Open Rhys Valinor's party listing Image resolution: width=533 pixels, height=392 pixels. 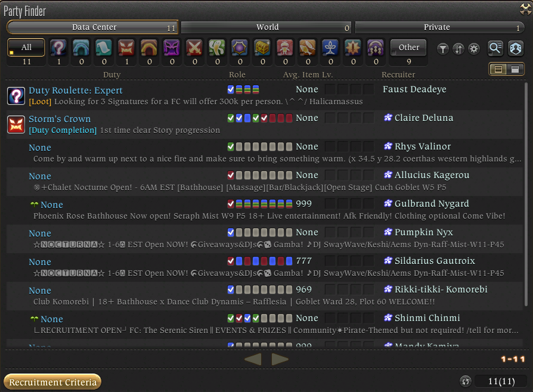(265, 153)
